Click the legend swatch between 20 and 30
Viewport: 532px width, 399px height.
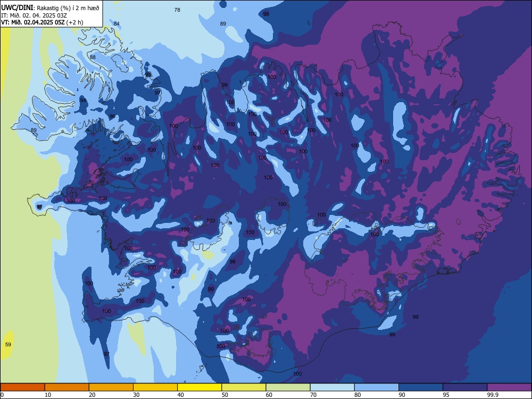click(x=111, y=387)
